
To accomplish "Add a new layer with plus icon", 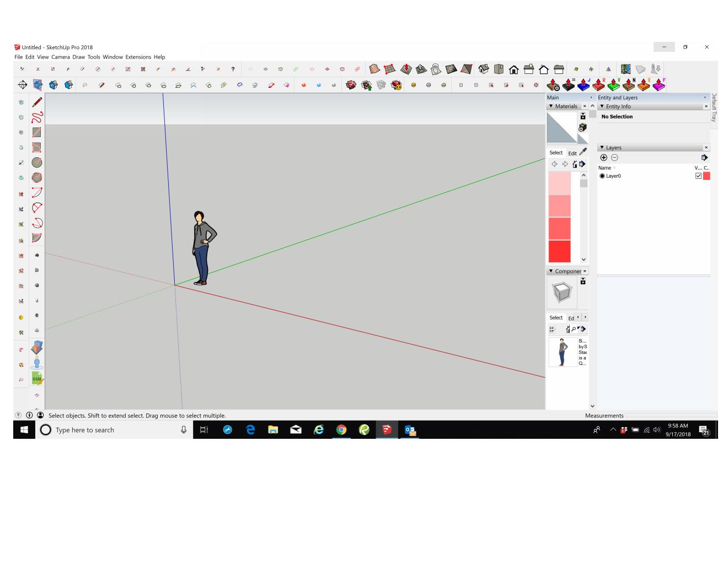I will [603, 157].
